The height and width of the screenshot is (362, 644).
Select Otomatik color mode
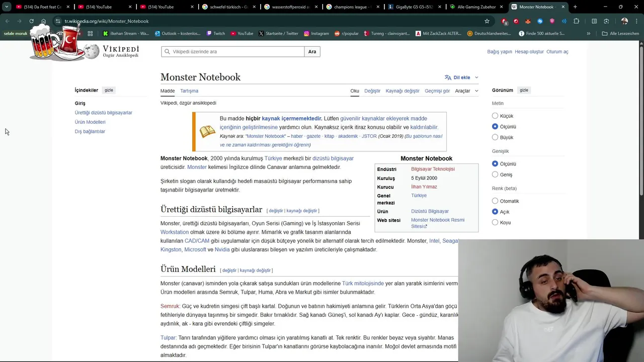coord(495,201)
